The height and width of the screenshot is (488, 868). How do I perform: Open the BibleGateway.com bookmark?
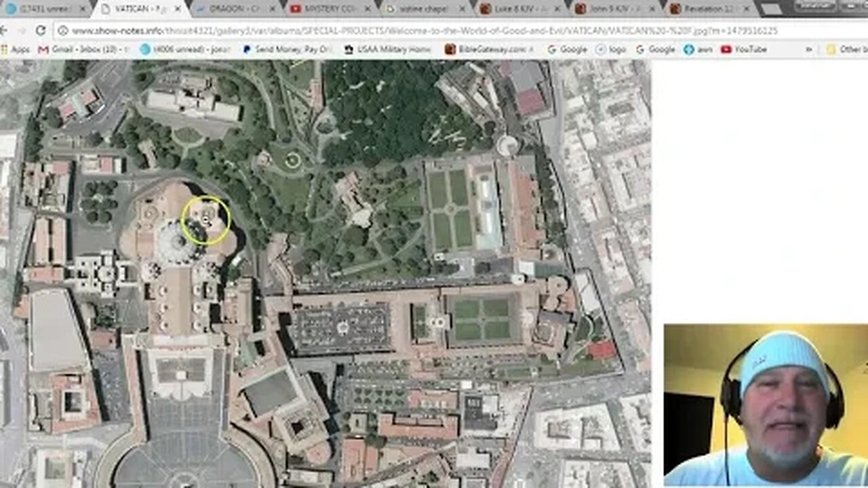tap(489, 49)
